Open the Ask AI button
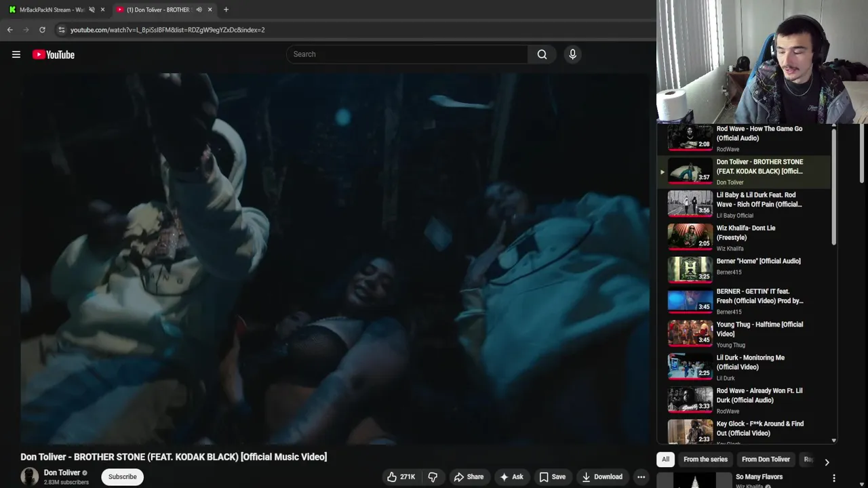The height and width of the screenshot is (488, 868). [x=511, y=476]
